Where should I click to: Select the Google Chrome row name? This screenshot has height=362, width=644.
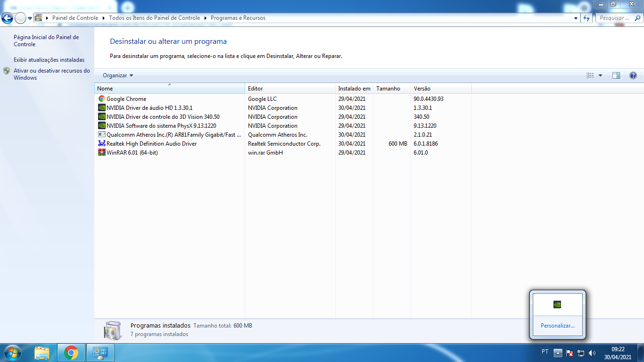[126, 99]
